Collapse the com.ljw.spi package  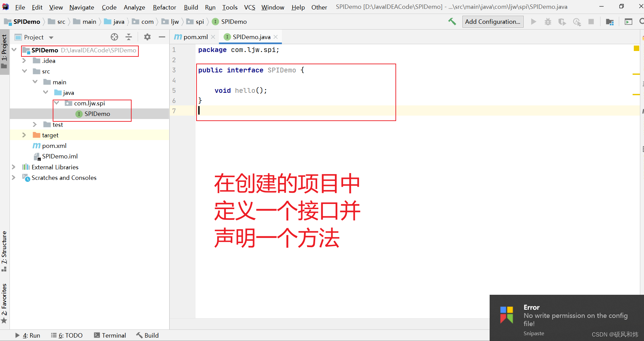[56, 103]
